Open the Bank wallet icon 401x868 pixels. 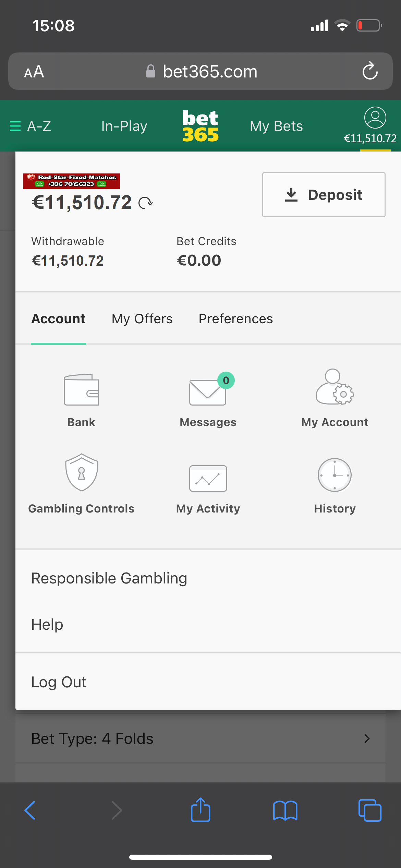(x=81, y=390)
